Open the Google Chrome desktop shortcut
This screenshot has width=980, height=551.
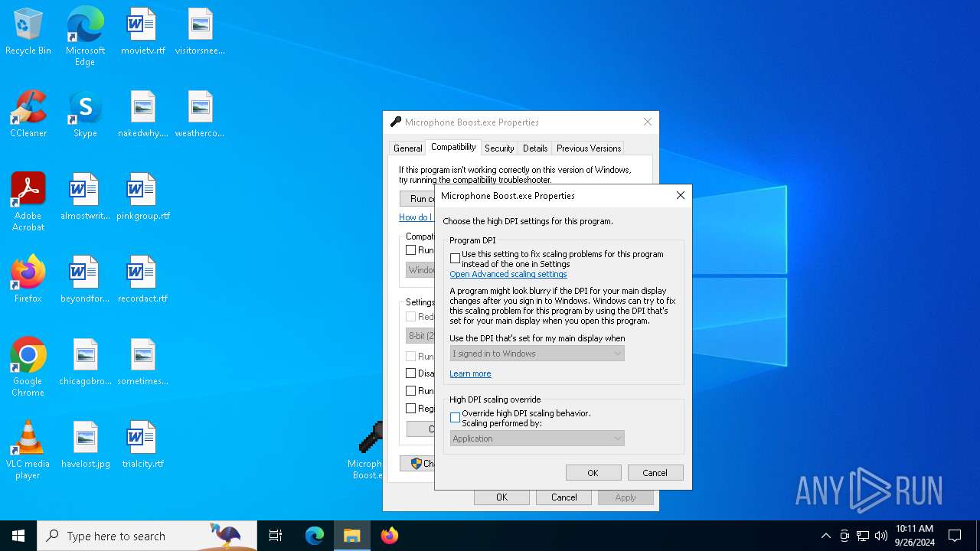point(28,367)
